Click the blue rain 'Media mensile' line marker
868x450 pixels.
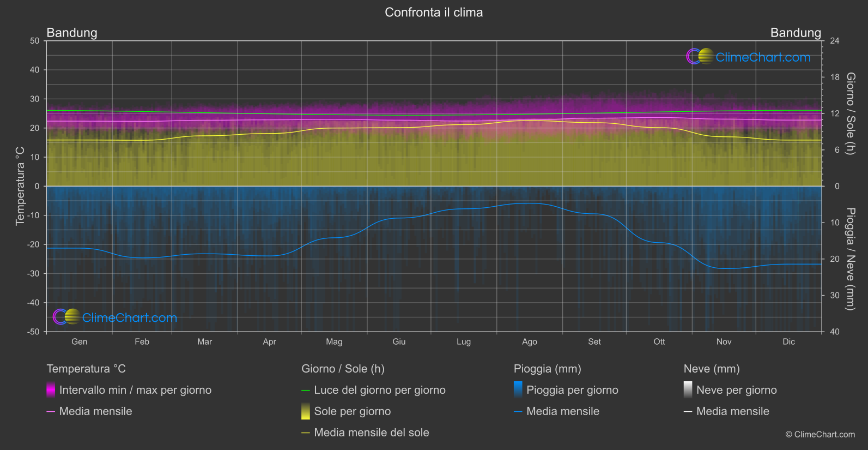(518, 412)
